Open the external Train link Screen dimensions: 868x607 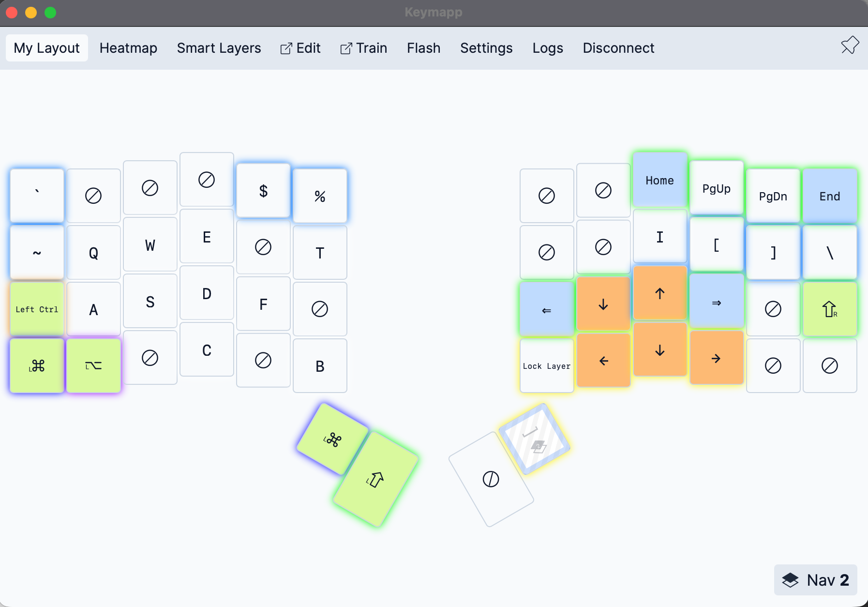(364, 48)
